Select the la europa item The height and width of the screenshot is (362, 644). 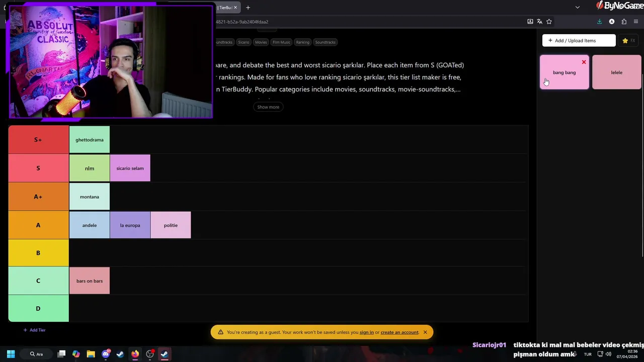coord(130,225)
